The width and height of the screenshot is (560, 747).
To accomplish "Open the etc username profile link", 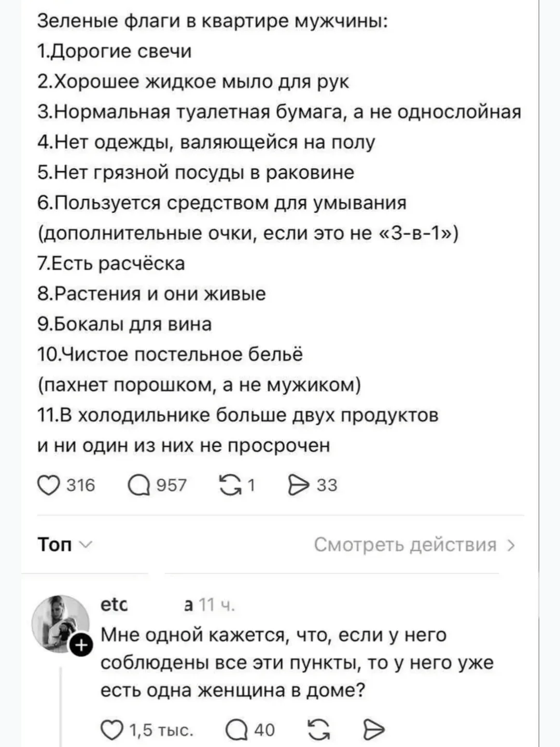I will 114,604.
